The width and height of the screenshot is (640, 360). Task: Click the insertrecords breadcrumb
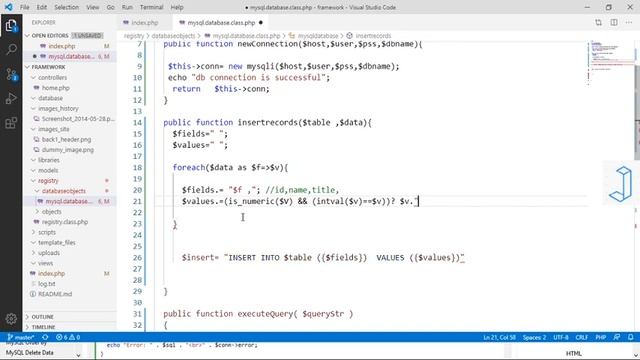(x=369, y=36)
